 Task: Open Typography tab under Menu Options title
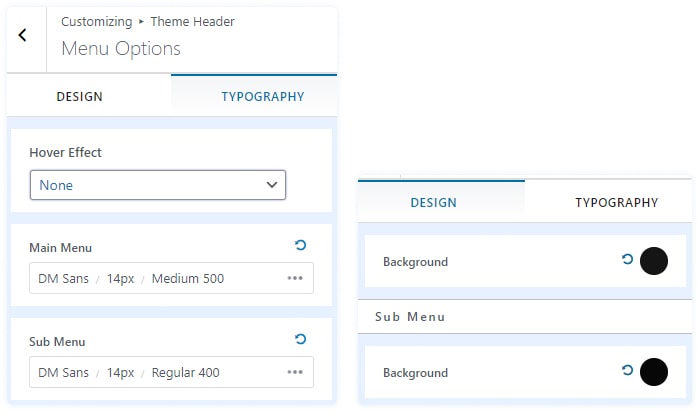(x=262, y=97)
